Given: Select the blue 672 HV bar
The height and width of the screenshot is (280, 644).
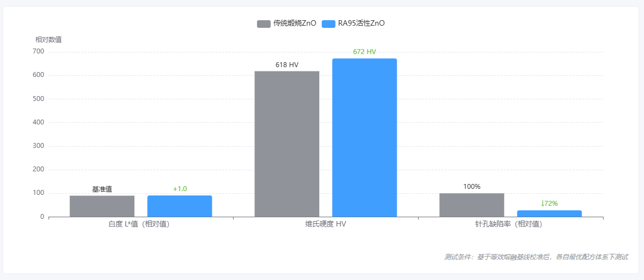Looking at the screenshot, I should point(365,138).
